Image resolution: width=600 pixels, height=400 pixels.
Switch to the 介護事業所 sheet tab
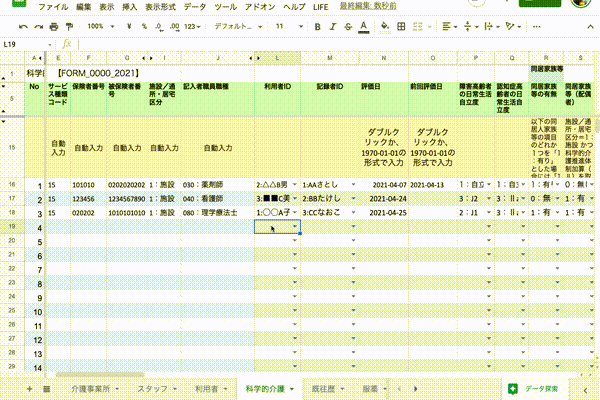pyautogui.click(x=92, y=387)
